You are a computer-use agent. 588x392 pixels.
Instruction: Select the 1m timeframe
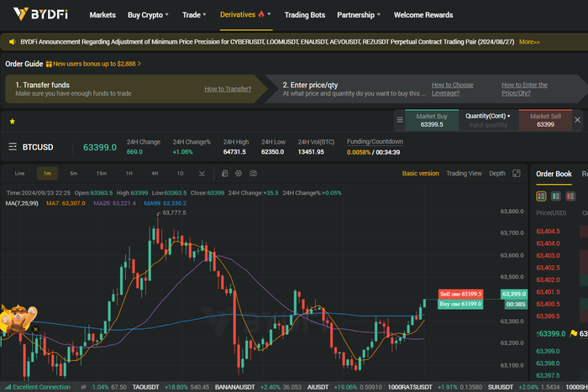click(x=47, y=174)
